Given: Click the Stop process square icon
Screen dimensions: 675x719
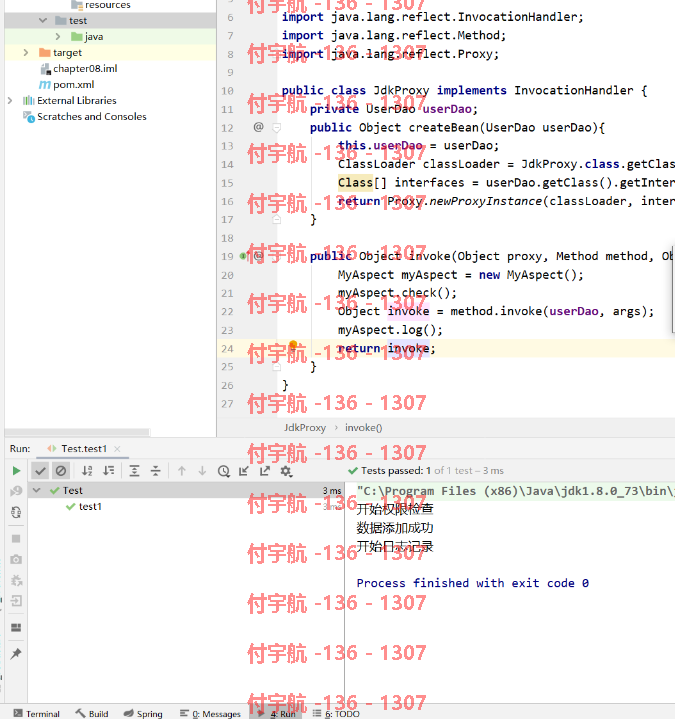Looking at the screenshot, I should click(x=16, y=538).
